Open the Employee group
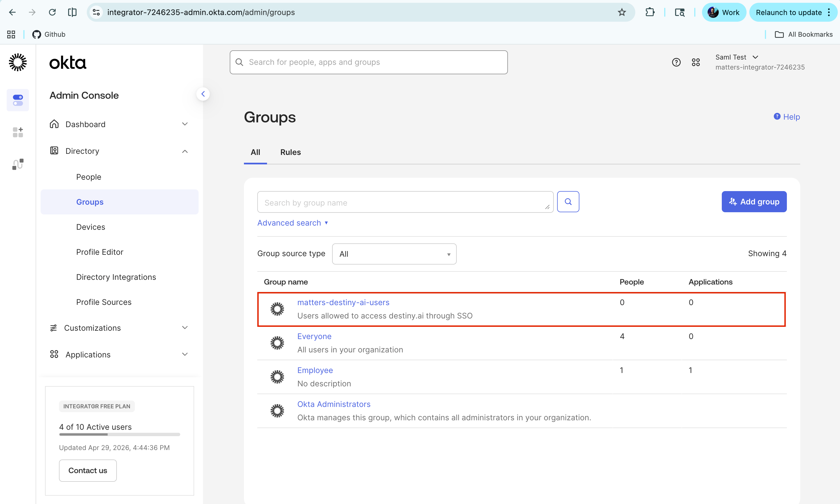The width and height of the screenshot is (840, 504). click(x=315, y=370)
